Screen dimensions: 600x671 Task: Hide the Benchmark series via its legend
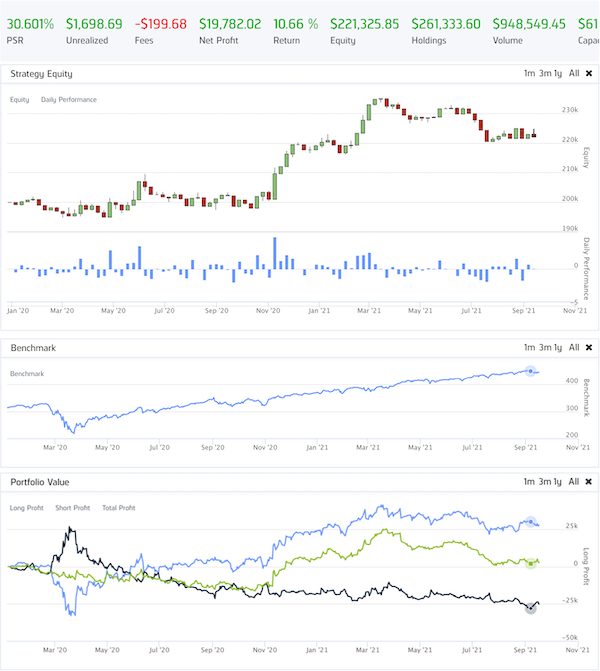click(29, 373)
